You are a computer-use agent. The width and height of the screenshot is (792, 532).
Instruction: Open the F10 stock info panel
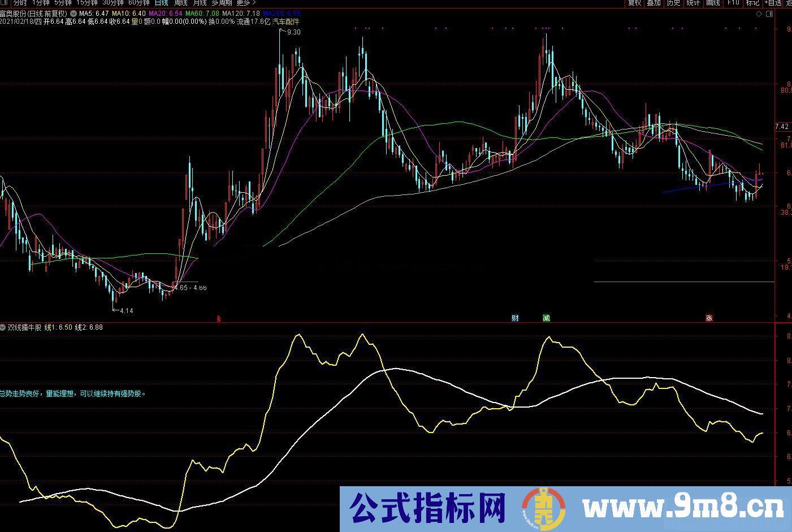click(x=733, y=3)
